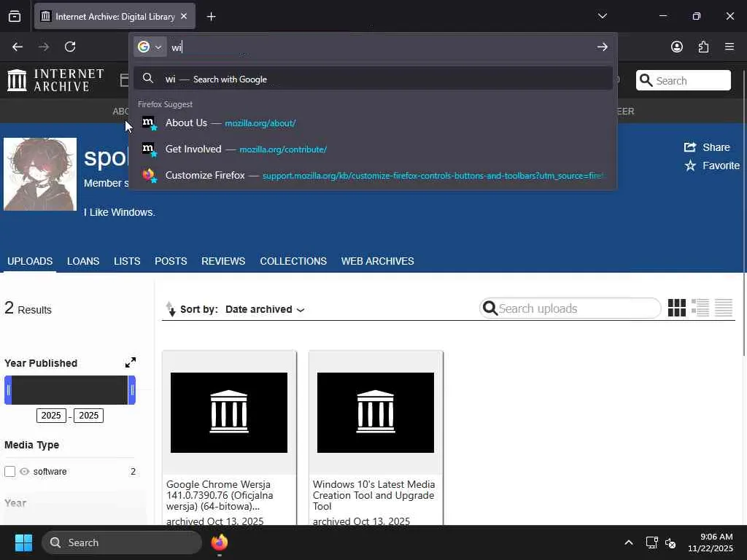Open a new browser tab

pos(211,17)
